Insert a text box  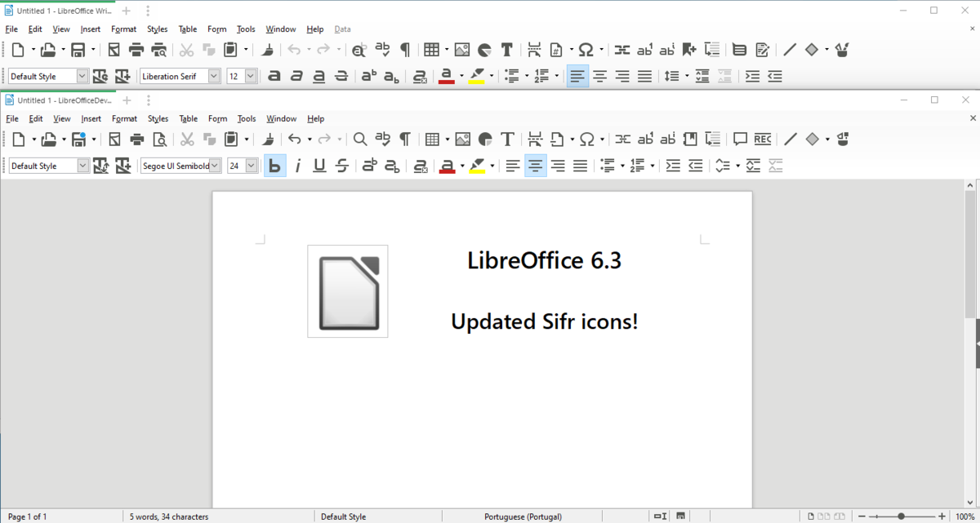click(x=506, y=139)
